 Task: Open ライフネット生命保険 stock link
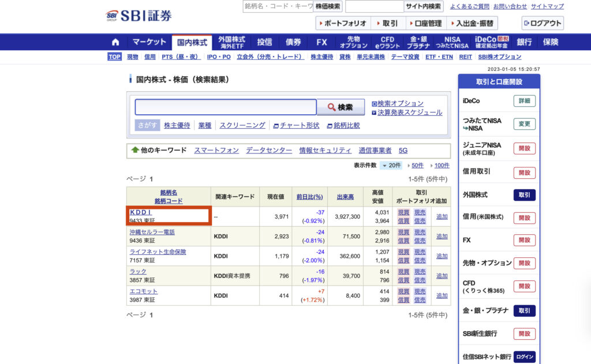pyautogui.click(x=158, y=252)
